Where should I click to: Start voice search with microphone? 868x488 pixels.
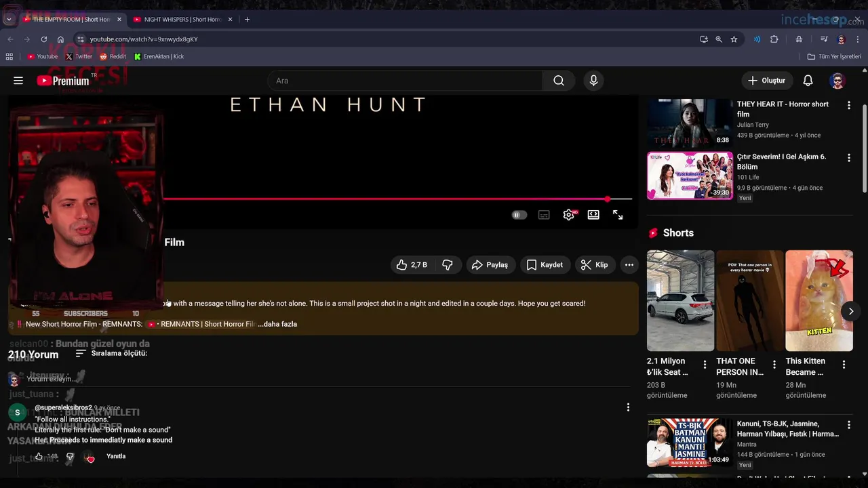[x=593, y=81]
